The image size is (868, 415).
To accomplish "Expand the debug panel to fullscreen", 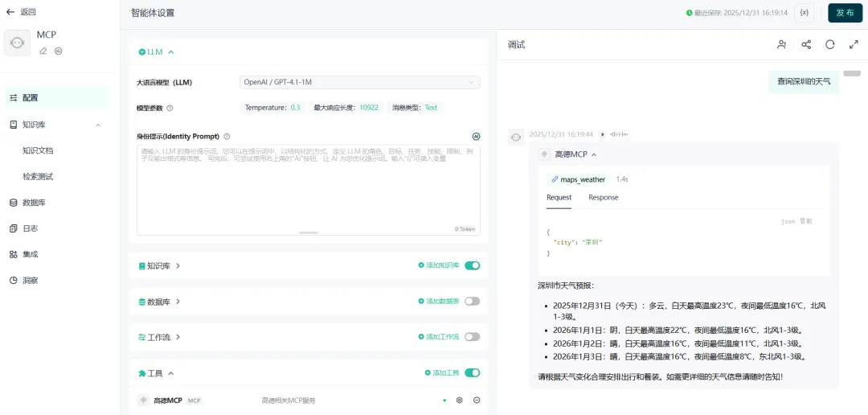I will 854,45.
